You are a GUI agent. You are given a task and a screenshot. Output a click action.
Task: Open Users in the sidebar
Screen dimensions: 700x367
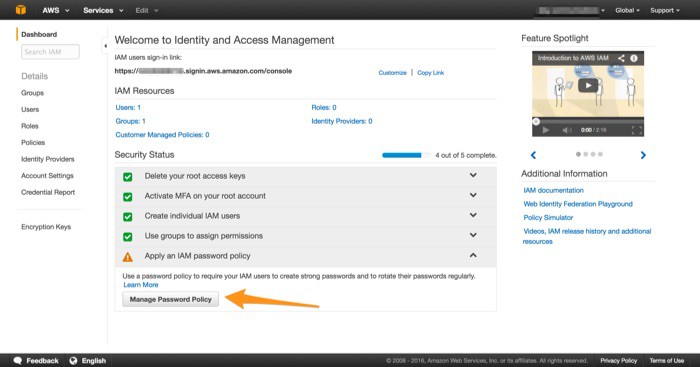click(30, 109)
